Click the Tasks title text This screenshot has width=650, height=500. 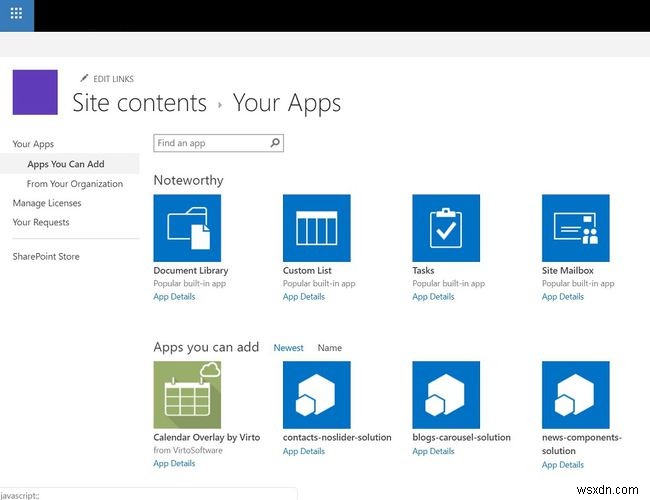point(423,270)
